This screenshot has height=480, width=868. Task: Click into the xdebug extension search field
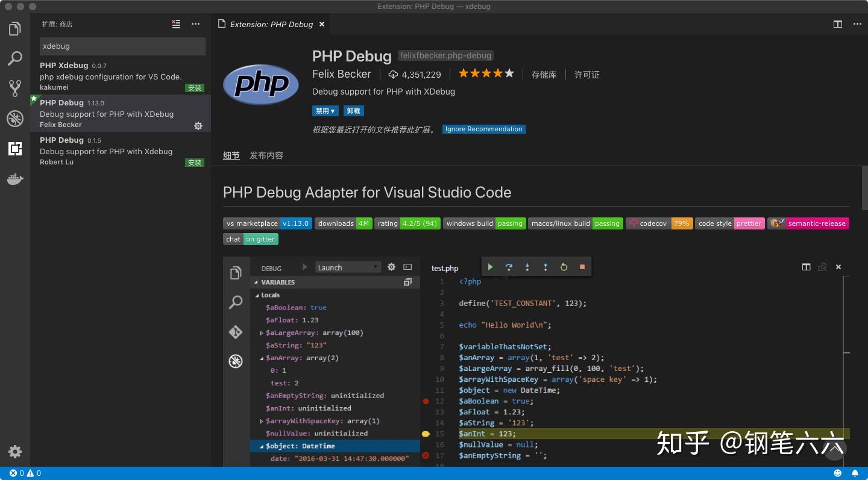pos(122,46)
